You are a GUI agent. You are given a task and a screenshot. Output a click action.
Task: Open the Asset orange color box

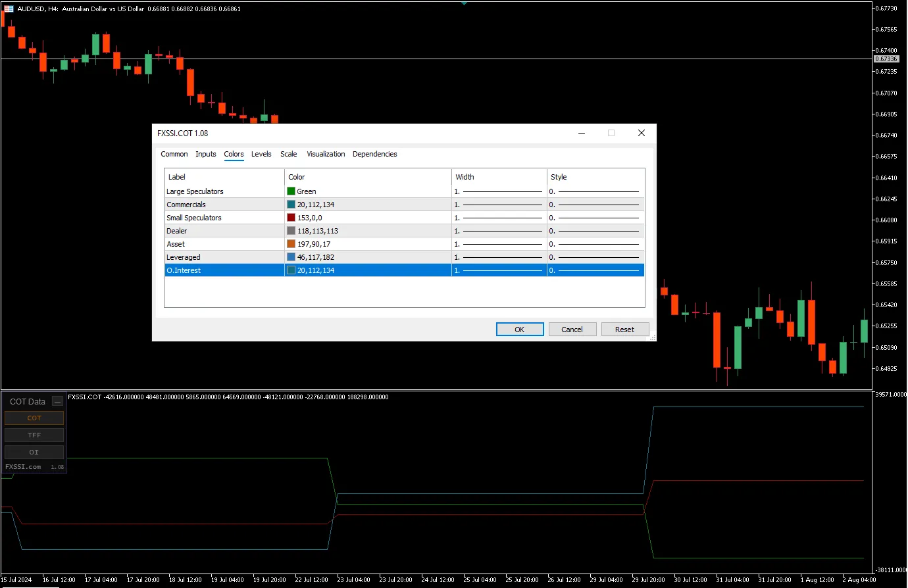click(291, 243)
